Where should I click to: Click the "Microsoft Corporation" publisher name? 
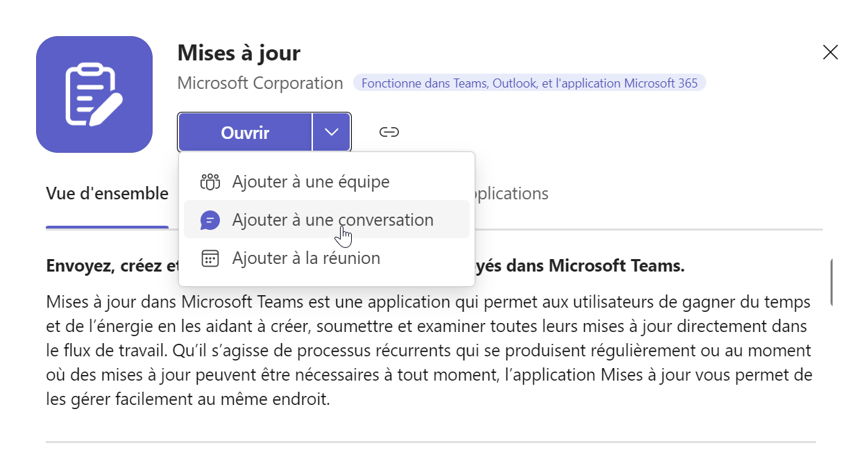(x=260, y=83)
